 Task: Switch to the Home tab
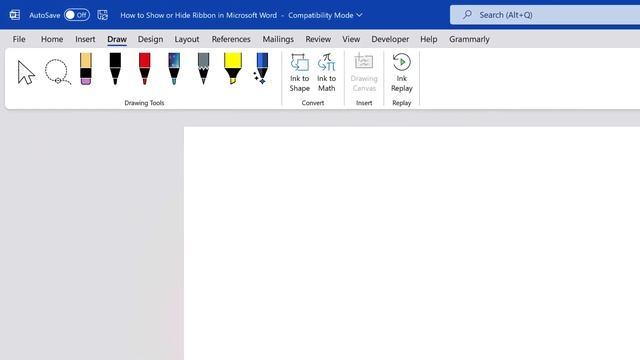coord(52,39)
